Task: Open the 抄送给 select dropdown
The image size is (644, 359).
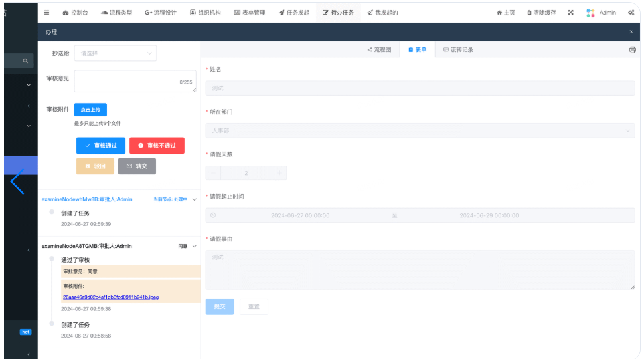Action: (x=116, y=53)
